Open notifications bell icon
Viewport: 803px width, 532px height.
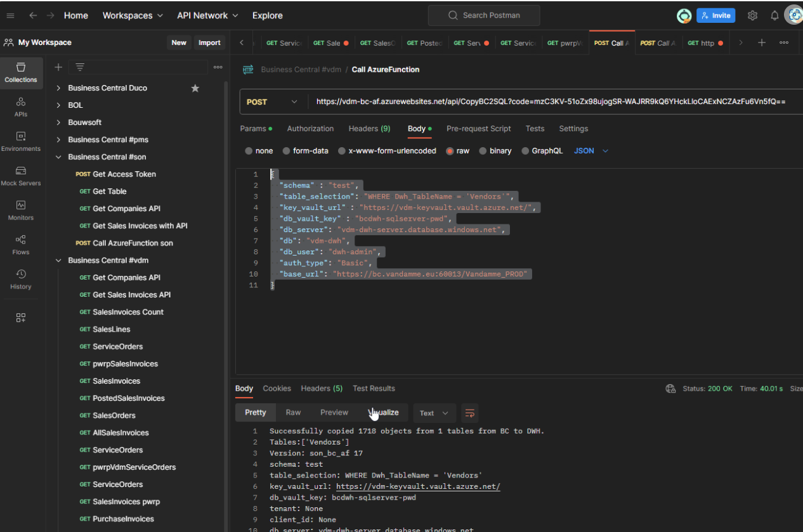point(774,15)
